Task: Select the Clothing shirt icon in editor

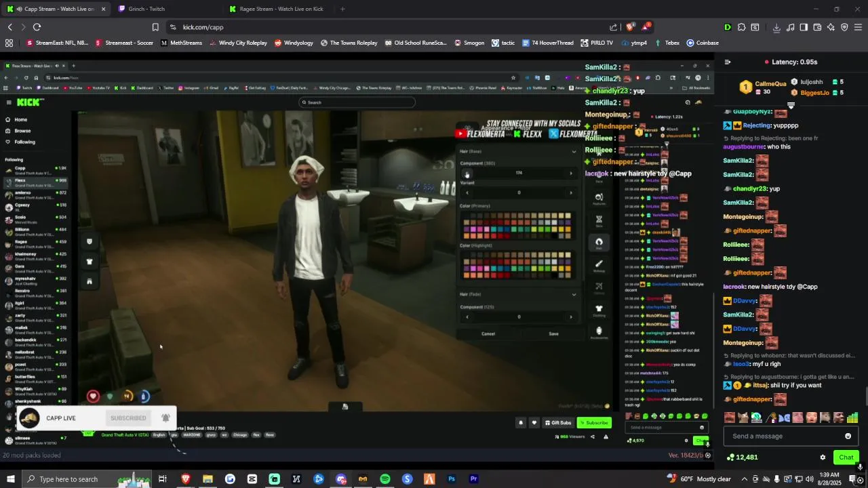Action: (x=599, y=308)
